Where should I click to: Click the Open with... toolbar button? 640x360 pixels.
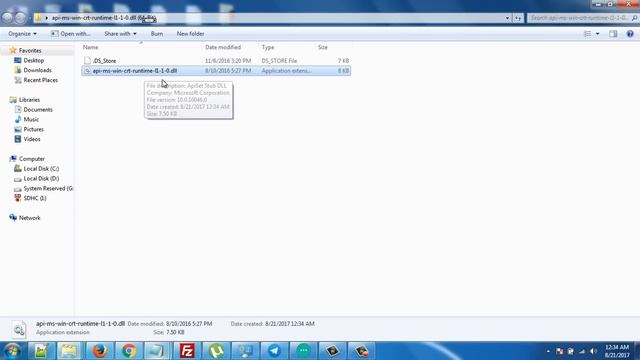(x=71, y=34)
